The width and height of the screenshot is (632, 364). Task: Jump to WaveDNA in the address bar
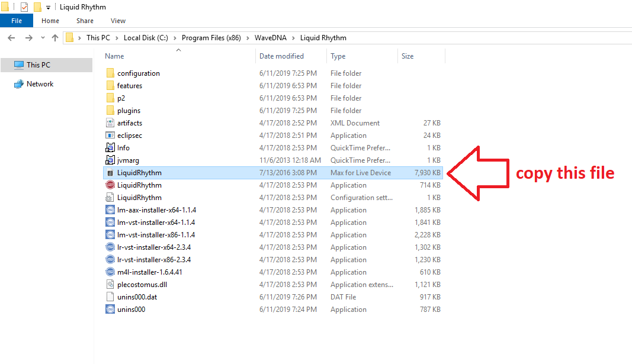pyautogui.click(x=271, y=38)
